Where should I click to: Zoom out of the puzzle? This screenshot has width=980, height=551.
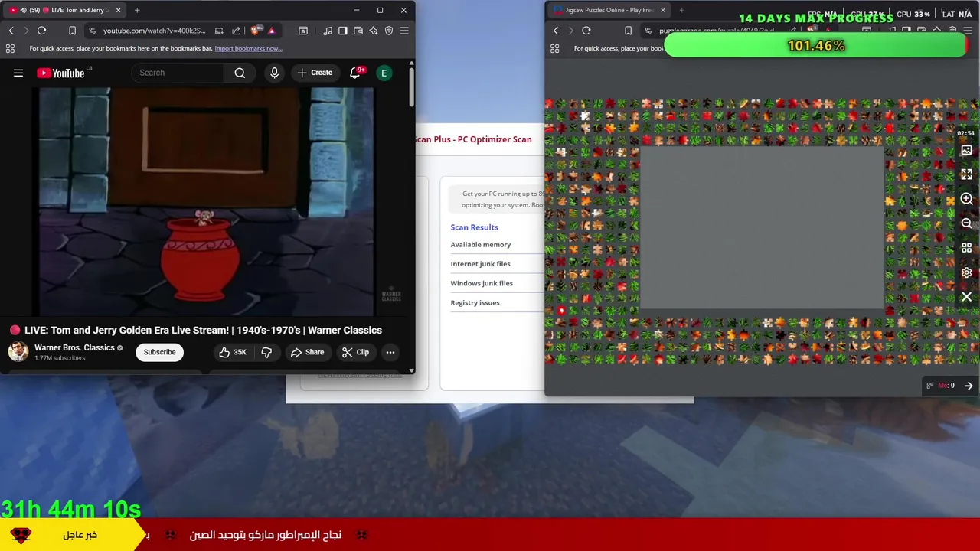click(x=966, y=223)
